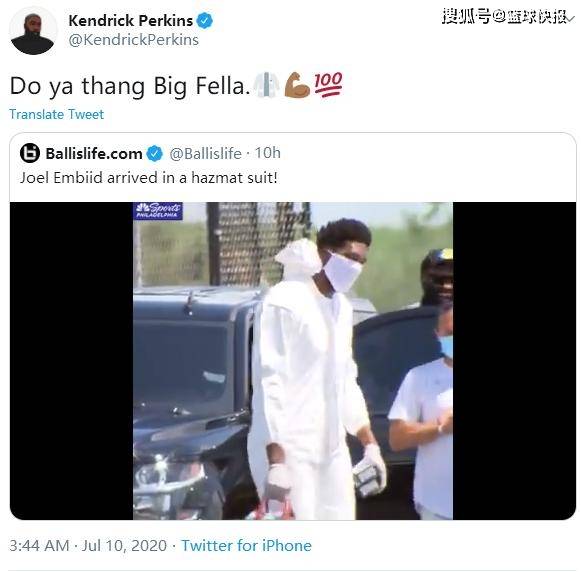Click the tweet text Do ya thang Big Fella
Image resolution: width=581 pixels, height=572 pixels.
[x=130, y=86]
